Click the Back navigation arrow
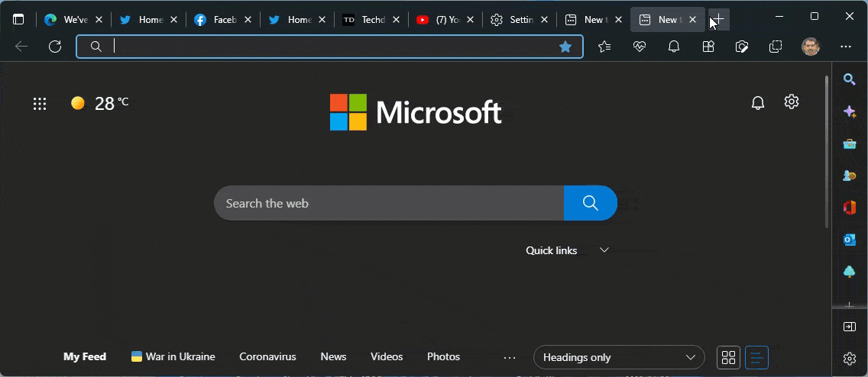Image resolution: width=868 pixels, height=377 pixels. coord(21,47)
